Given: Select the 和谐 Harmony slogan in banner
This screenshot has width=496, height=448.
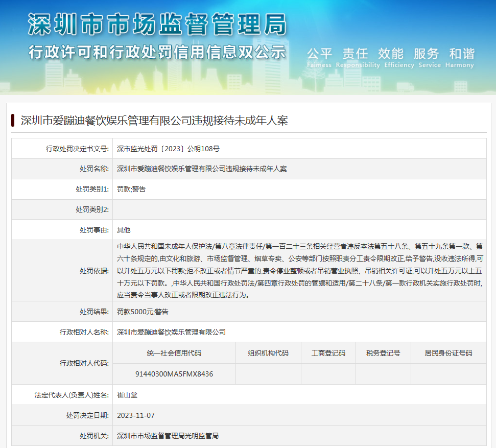Looking at the screenshot, I should pos(460,58).
